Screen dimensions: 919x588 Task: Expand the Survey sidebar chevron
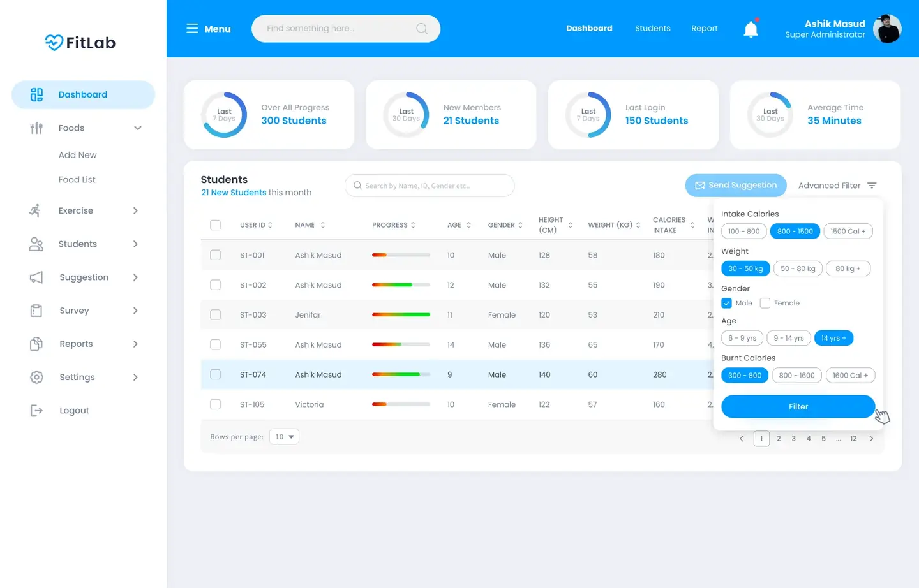pos(135,311)
